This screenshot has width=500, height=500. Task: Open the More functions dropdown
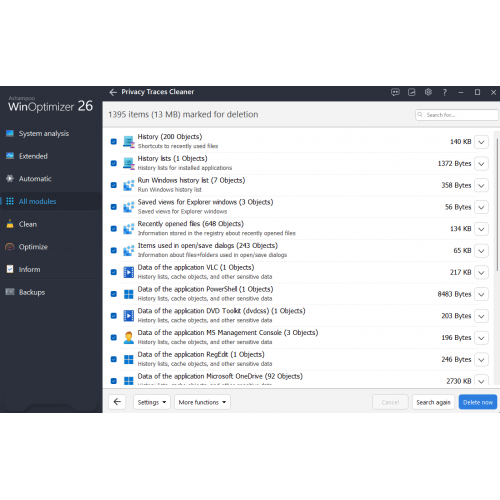202,402
